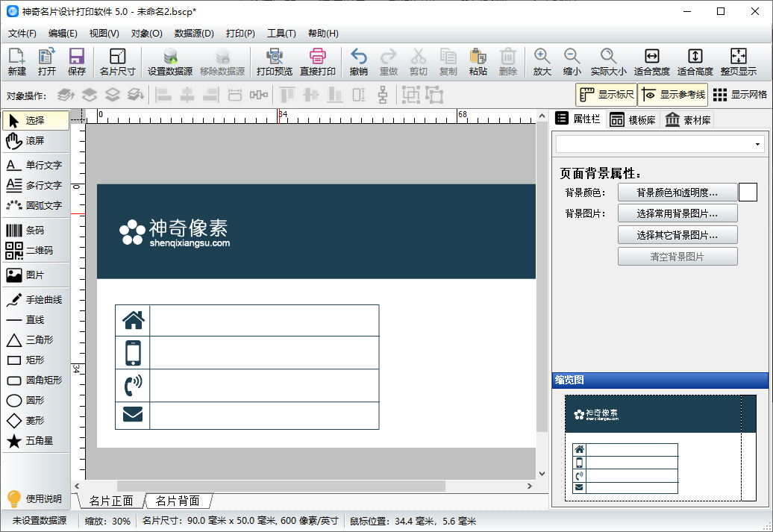This screenshot has width=773, height=532.
Task: Switch to the 名片背面 tab
Action: [178, 501]
